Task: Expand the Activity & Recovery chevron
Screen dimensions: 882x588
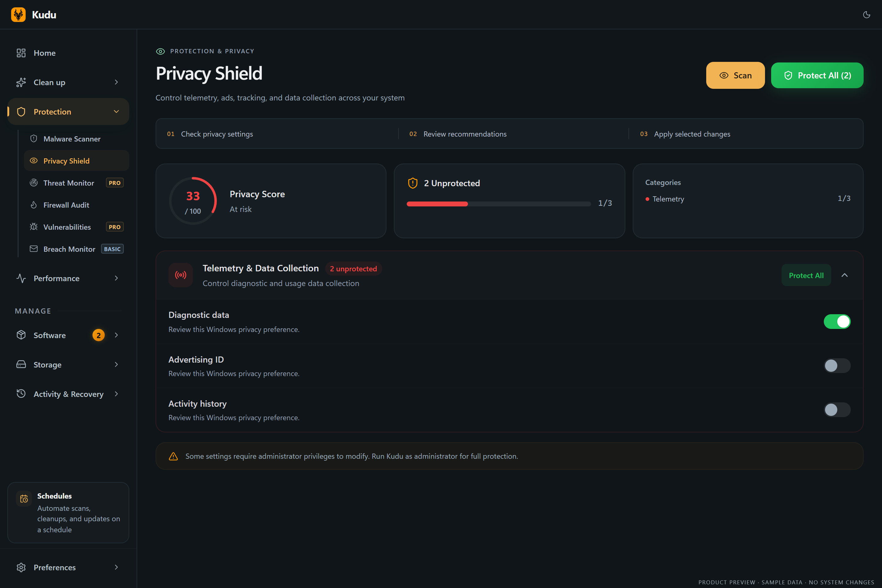Action: 116,394
